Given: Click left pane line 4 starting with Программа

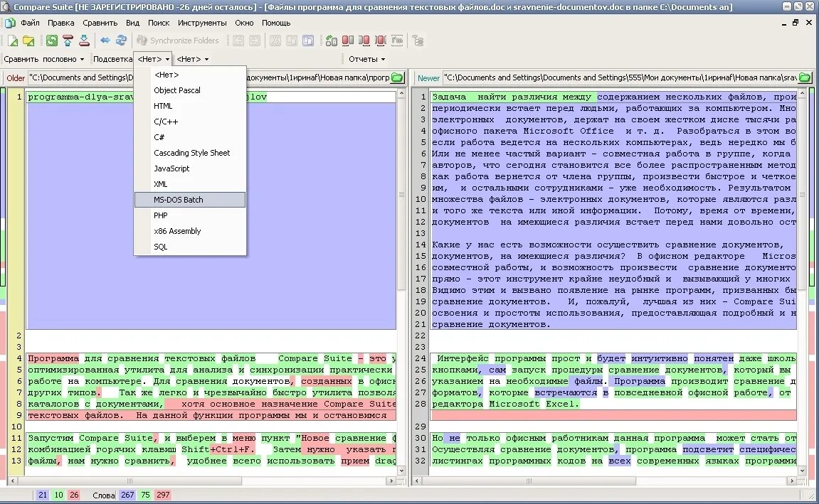Looking at the screenshot, I should click(x=211, y=358).
